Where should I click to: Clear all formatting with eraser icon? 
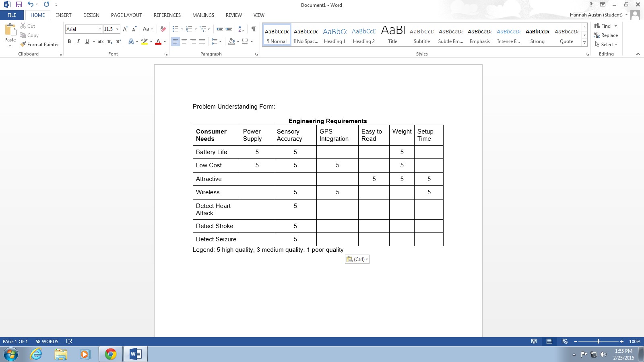[163, 29]
